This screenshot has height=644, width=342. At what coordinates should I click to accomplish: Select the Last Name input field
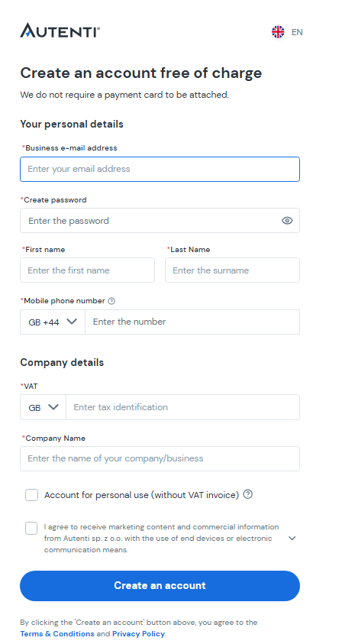click(x=232, y=270)
